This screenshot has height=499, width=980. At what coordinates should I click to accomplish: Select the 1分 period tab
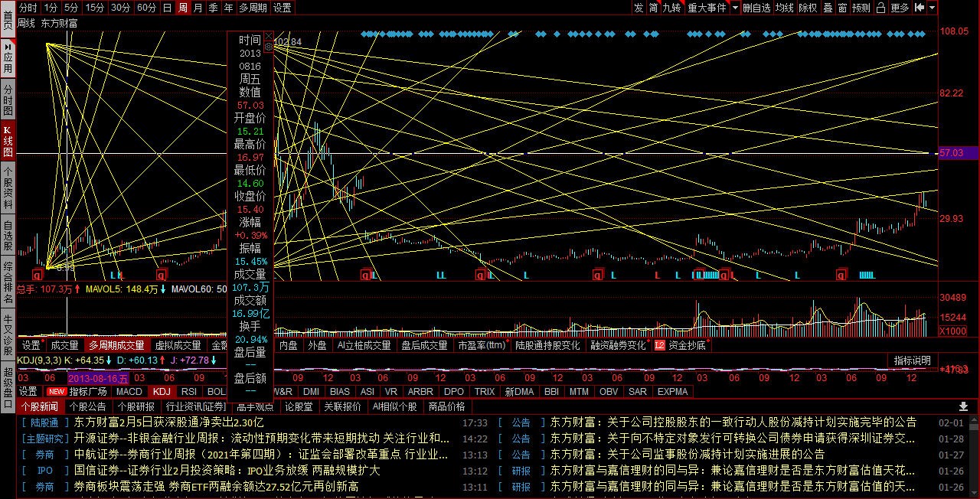click(x=51, y=8)
